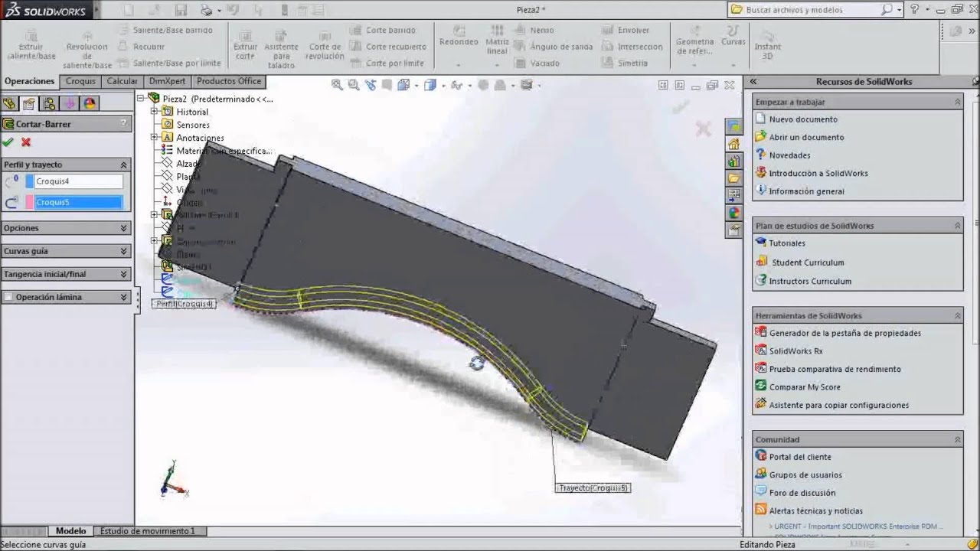Click the Zoom to Area icon
Image resolution: width=980 pixels, height=551 pixels.
click(355, 85)
